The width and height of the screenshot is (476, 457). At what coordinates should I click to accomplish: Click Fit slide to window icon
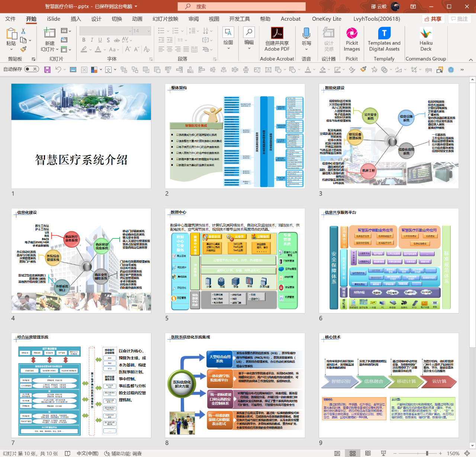(x=467, y=453)
